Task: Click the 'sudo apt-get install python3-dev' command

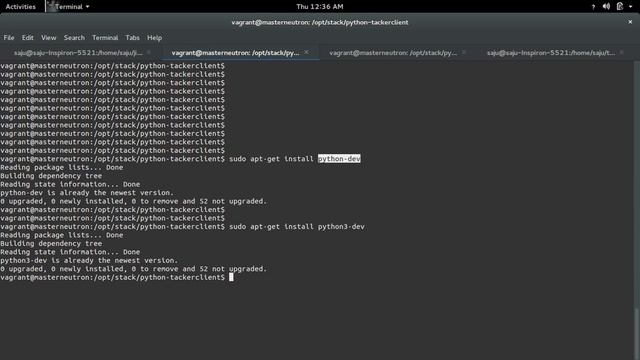Action: click(297, 227)
